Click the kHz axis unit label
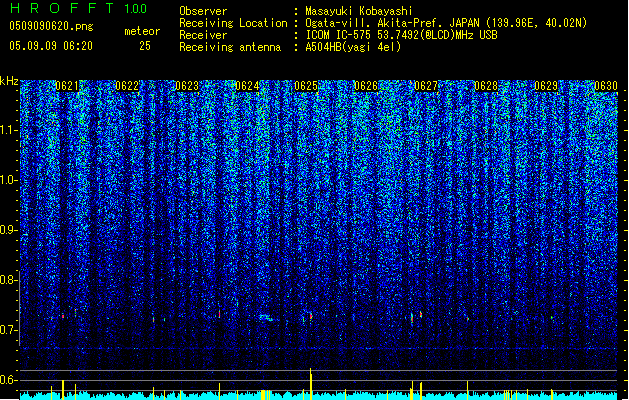This screenshot has height=400, width=629. tap(9, 81)
